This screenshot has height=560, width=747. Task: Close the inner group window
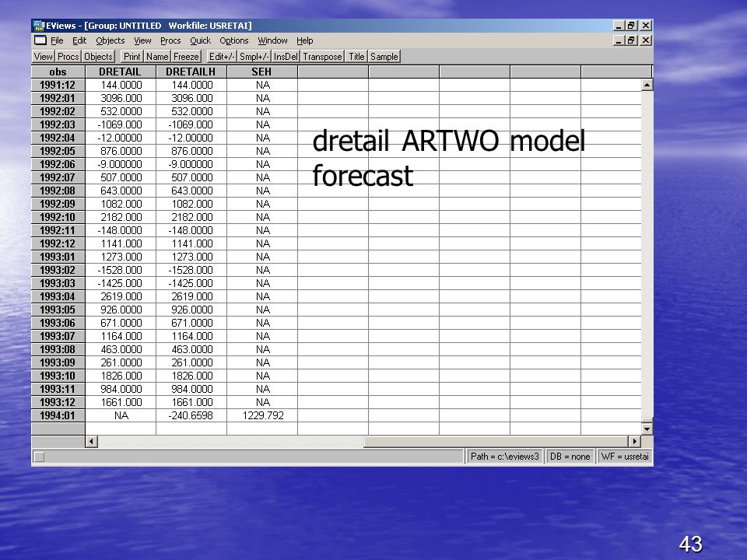[646, 40]
